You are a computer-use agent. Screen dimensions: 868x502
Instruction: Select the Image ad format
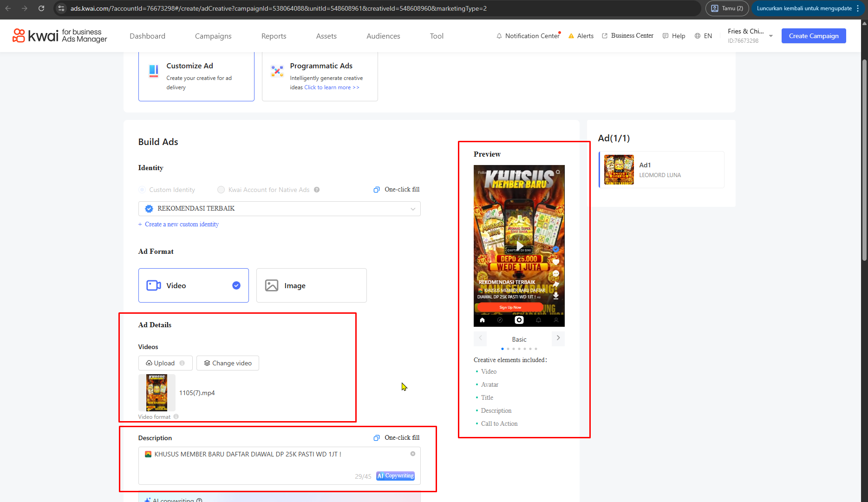pos(312,285)
